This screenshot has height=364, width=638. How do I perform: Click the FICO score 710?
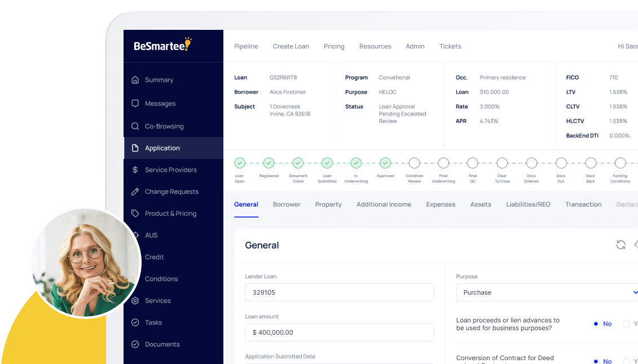click(614, 77)
